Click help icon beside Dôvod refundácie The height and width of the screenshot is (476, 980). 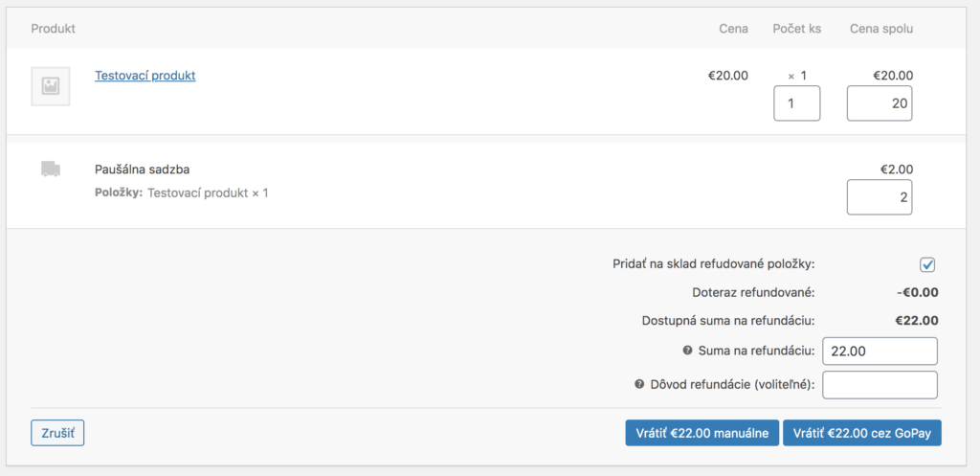tap(639, 385)
